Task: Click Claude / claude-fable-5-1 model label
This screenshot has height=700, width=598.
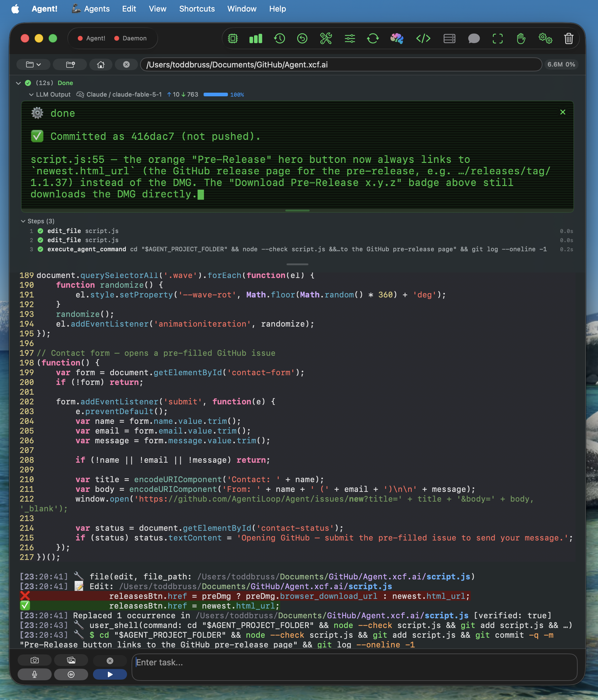Action: tap(124, 94)
